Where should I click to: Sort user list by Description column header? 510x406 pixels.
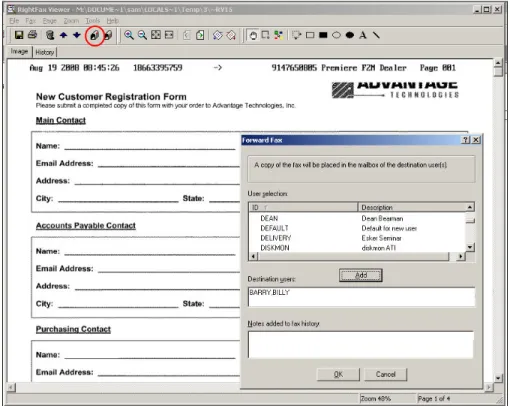pyautogui.click(x=412, y=207)
